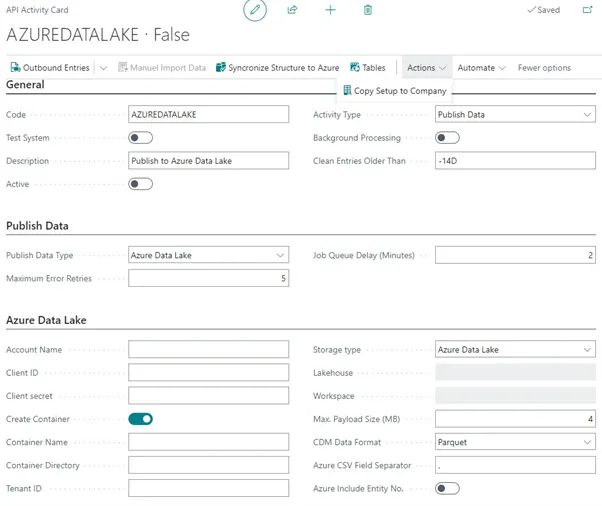Click the Tables icon
Viewport: 602px width, 506px height.
[355, 68]
